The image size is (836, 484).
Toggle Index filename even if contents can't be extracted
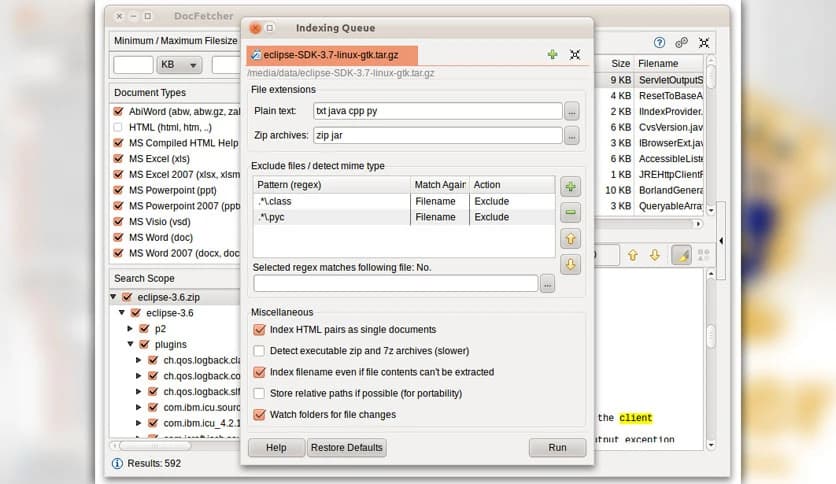pos(259,372)
